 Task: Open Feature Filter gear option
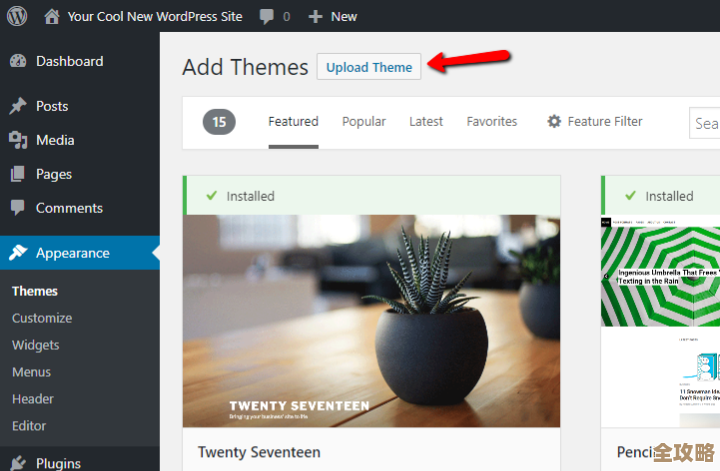595,122
